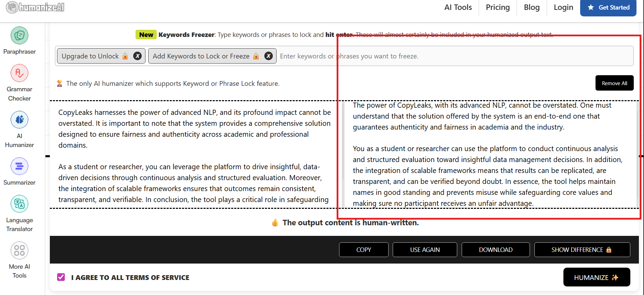This screenshot has height=295, width=644.
Task: Click the Show Difference button
Action: 582,250
